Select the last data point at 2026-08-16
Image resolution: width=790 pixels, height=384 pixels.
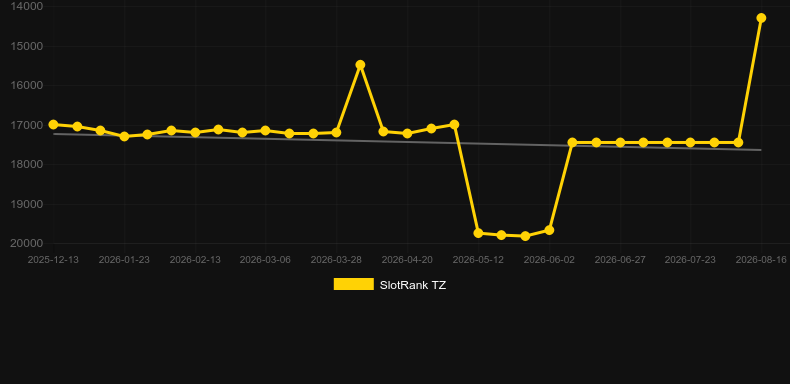761,18
